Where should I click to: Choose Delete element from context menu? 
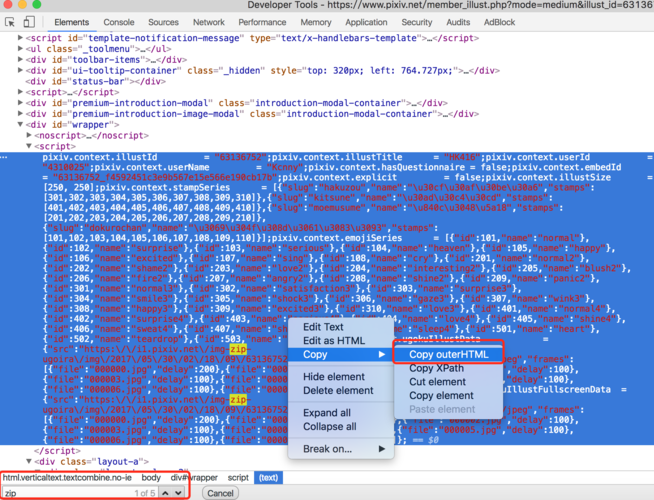[x=337, y=390]
